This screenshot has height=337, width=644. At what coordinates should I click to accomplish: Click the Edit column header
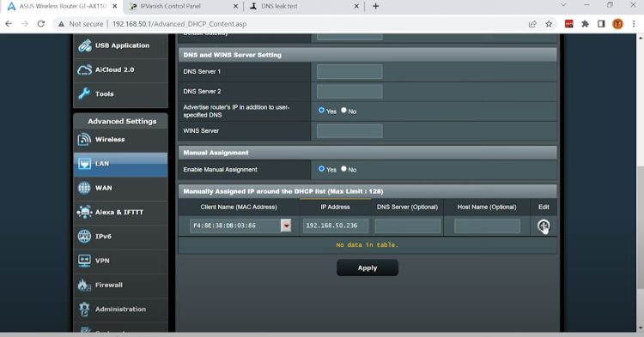(544, 207)
